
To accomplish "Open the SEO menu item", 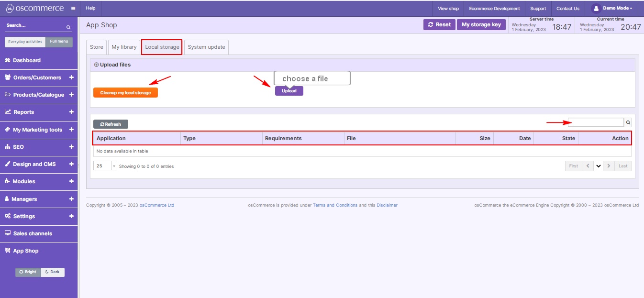I will (18, 147).
